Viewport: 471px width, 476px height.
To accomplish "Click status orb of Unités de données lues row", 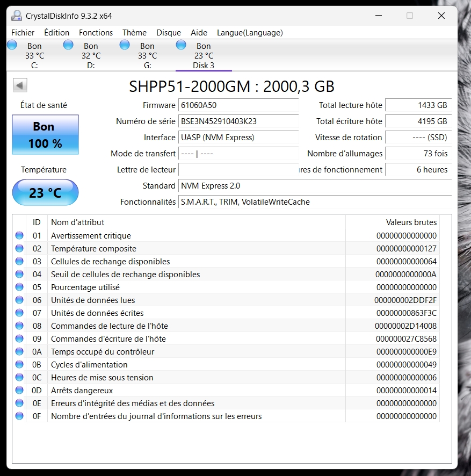I will click(19, 300).
